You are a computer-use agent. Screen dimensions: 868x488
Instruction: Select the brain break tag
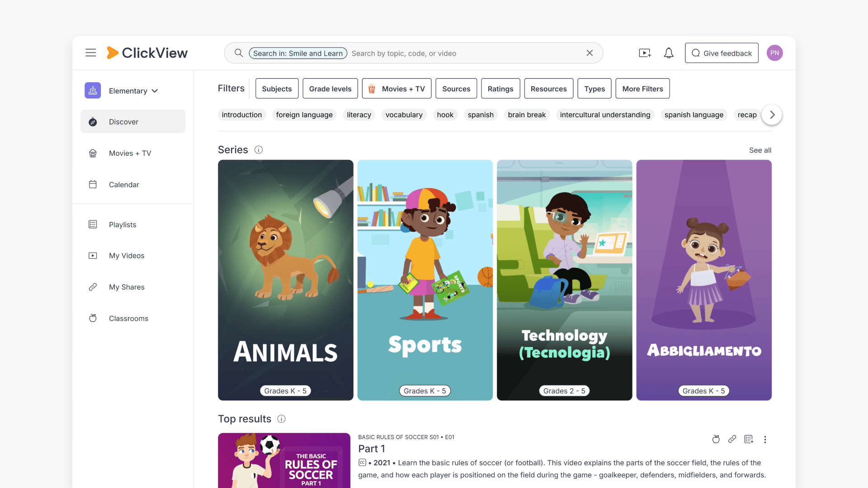(x=527, y=115)
